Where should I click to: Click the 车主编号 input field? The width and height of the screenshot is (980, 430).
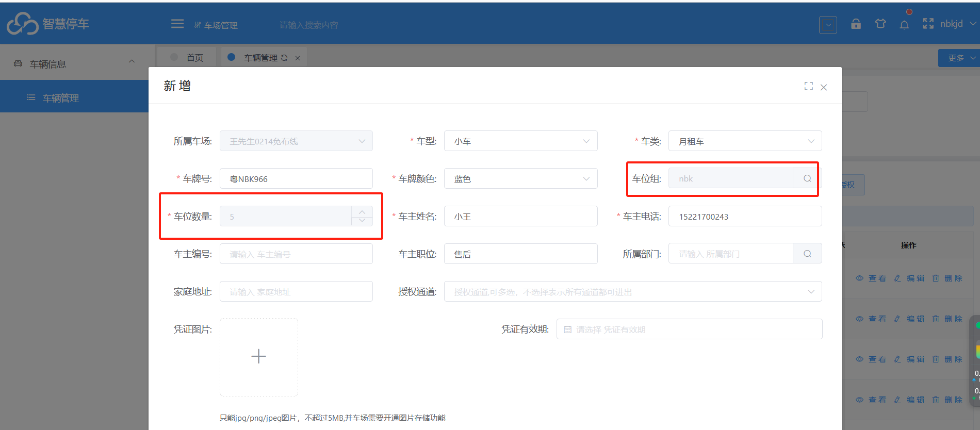coord(296,254)
